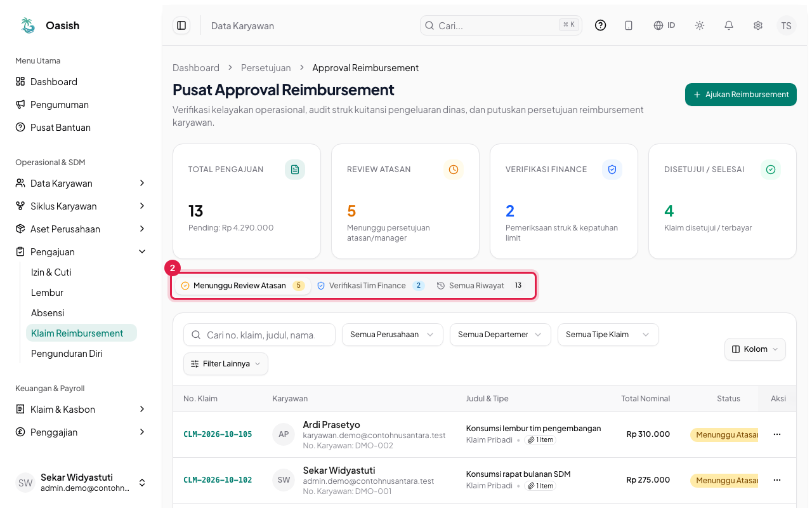Go to Dashboard breadcrumb link
Viewport: 812px width, 508px height.
196,68
